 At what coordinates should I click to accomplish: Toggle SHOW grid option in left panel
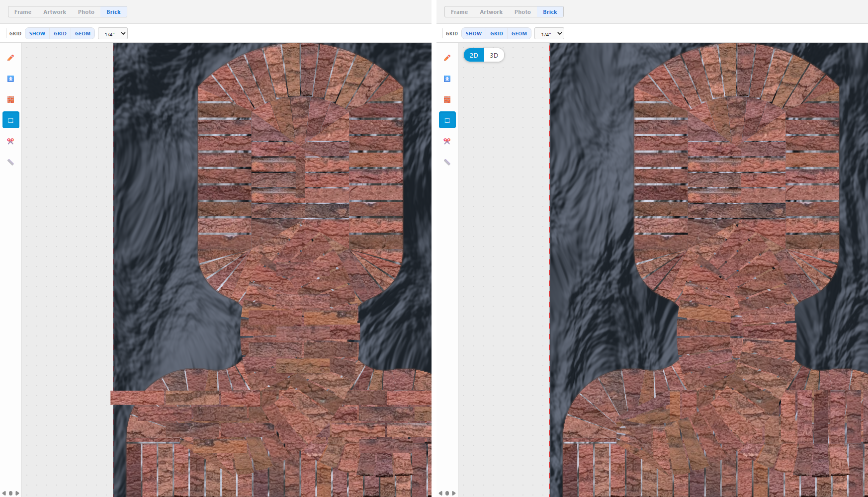coord(37,34)
